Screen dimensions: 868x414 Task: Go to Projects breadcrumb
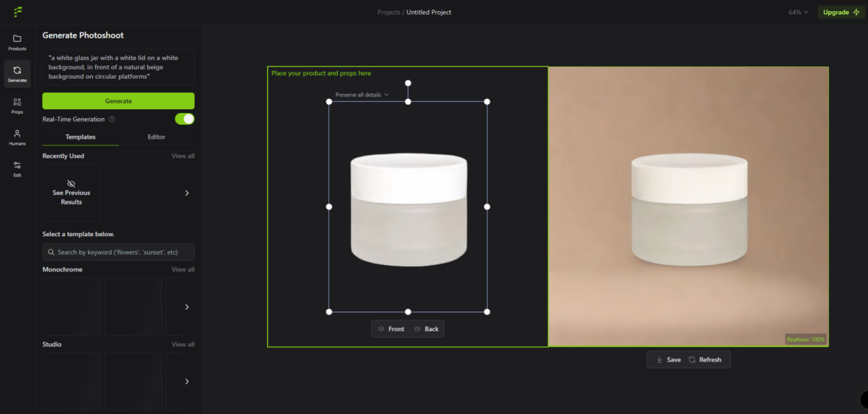388,12
